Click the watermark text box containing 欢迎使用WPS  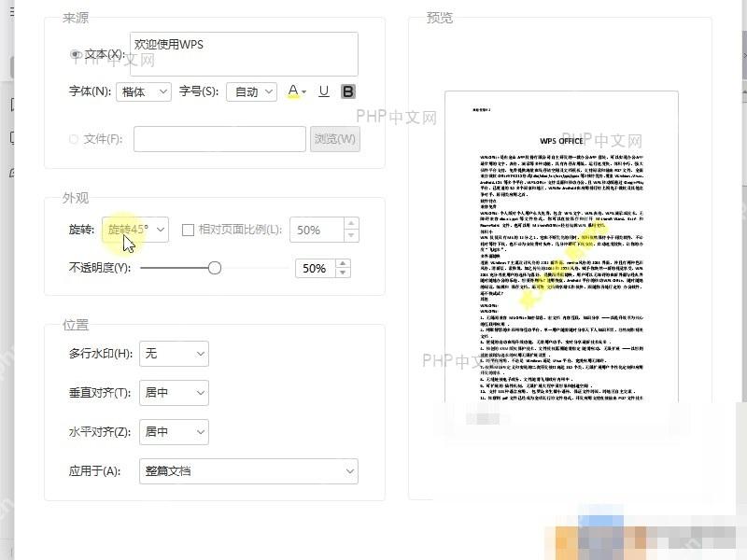tap(244, 54)
